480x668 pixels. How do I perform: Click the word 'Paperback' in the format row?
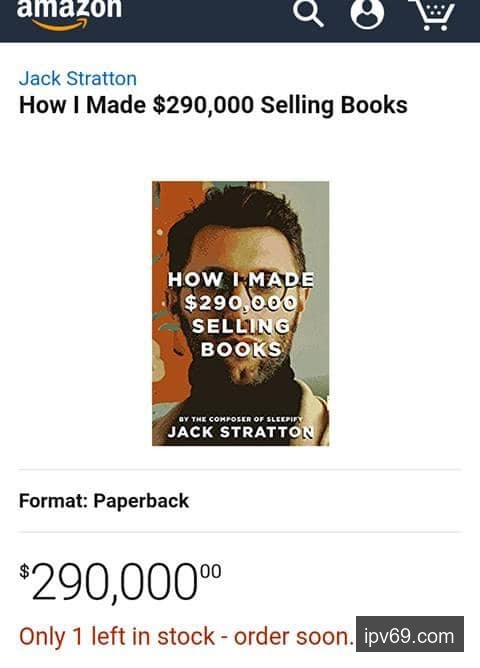coord(141,501)
